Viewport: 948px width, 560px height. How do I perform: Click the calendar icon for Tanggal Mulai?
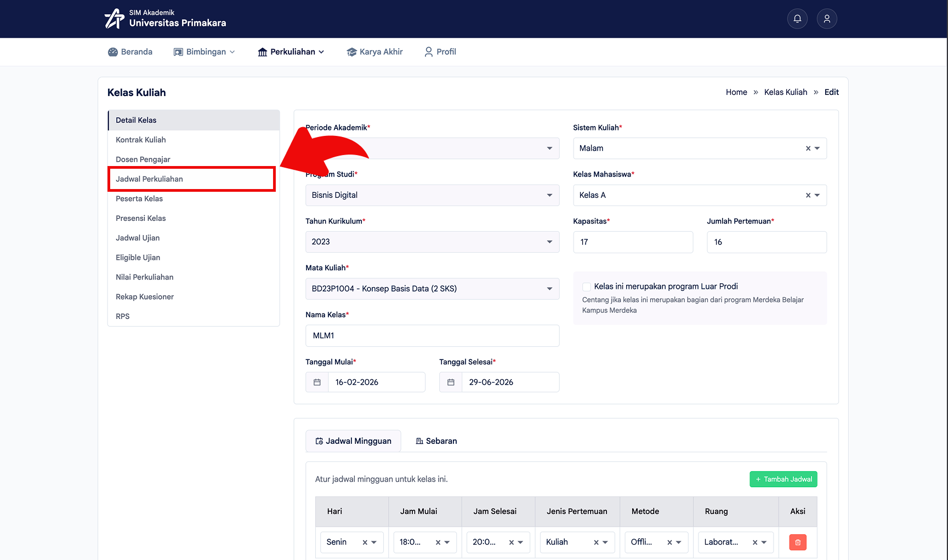317,382
